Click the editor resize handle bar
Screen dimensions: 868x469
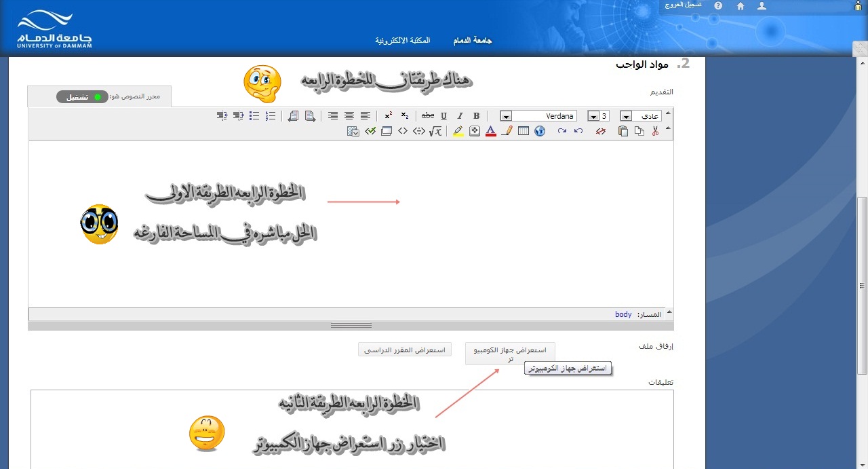tap(351, 326)
